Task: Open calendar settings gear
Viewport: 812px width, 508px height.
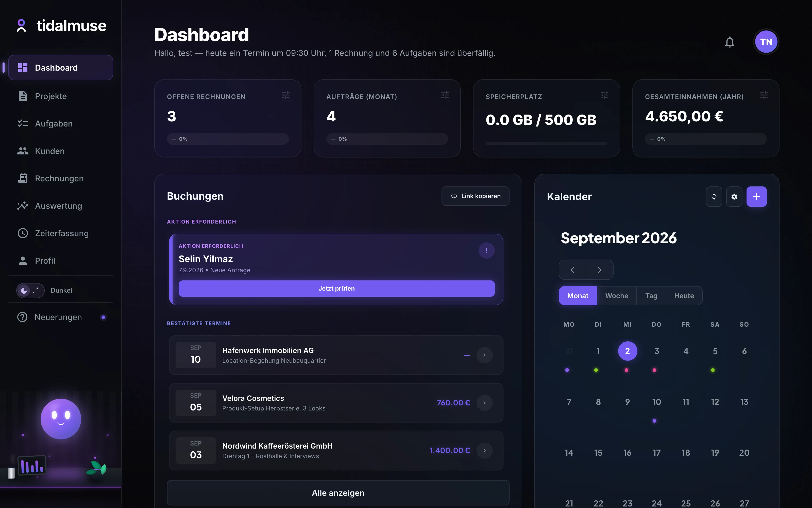Action: point(734,197)
